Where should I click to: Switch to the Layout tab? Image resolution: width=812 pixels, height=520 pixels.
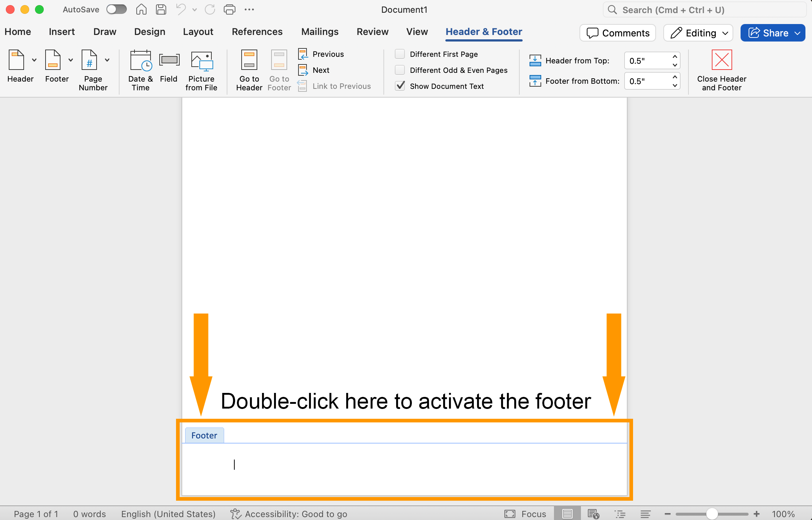(x=198, y=32)
